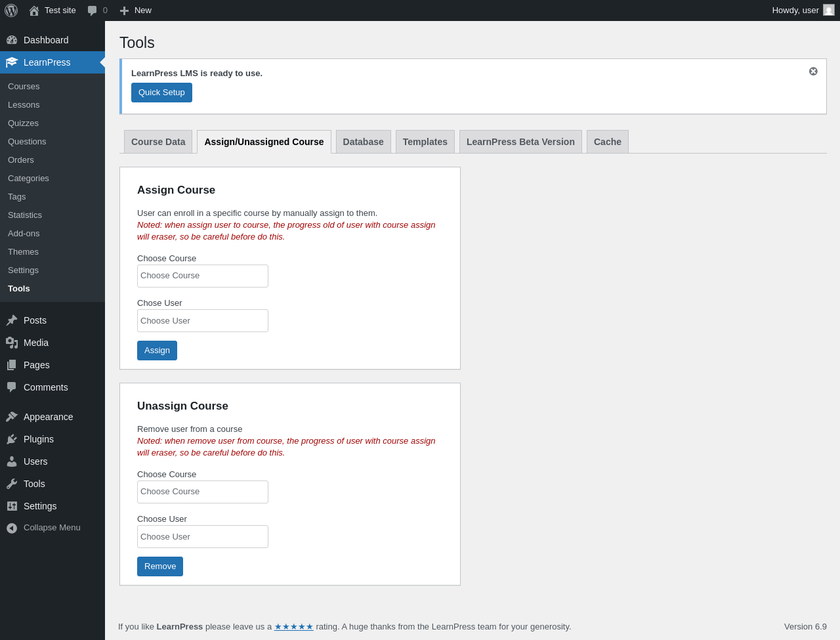The width and height of the screenshot is (840, 640).
Task: Click the Plugins plug icon in sidebar
Action: (12, 439)
